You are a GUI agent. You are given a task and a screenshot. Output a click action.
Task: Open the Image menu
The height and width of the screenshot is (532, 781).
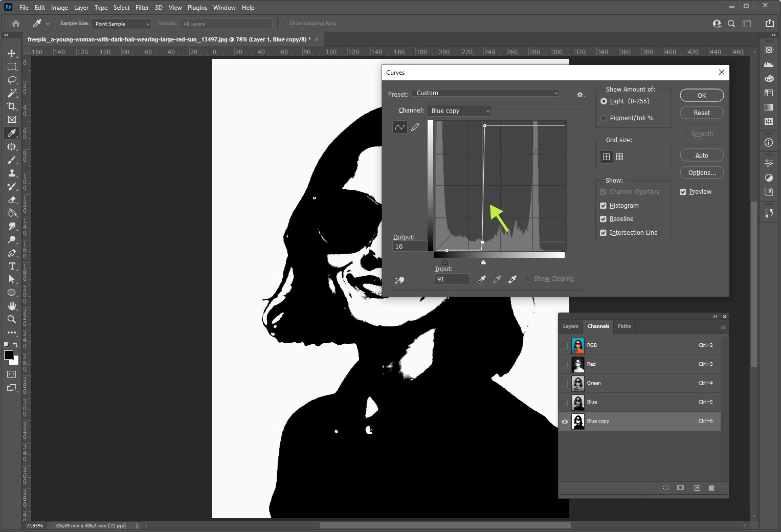coord(59,8)
